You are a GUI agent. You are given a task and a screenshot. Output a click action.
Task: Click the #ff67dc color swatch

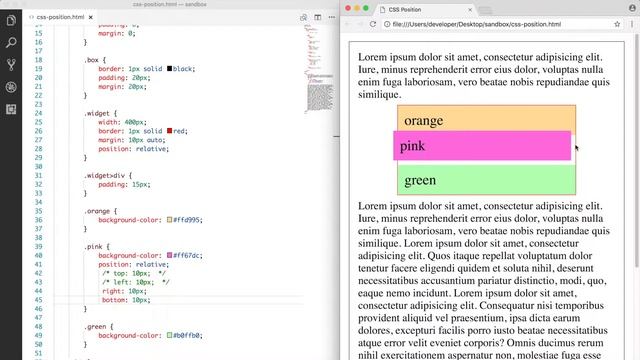pos(169,255)
